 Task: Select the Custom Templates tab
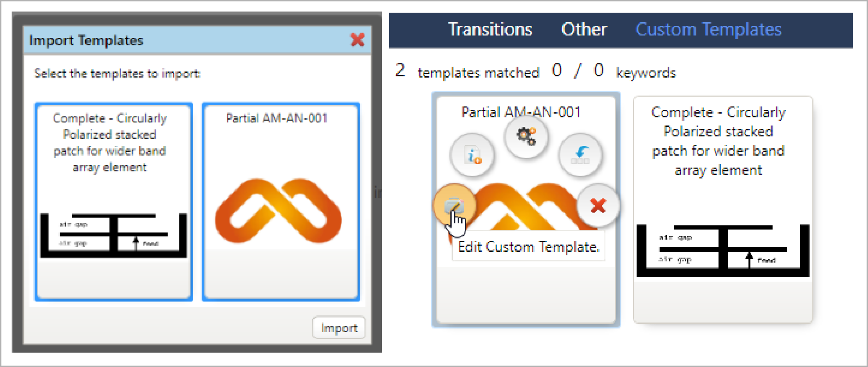[708, 30]
